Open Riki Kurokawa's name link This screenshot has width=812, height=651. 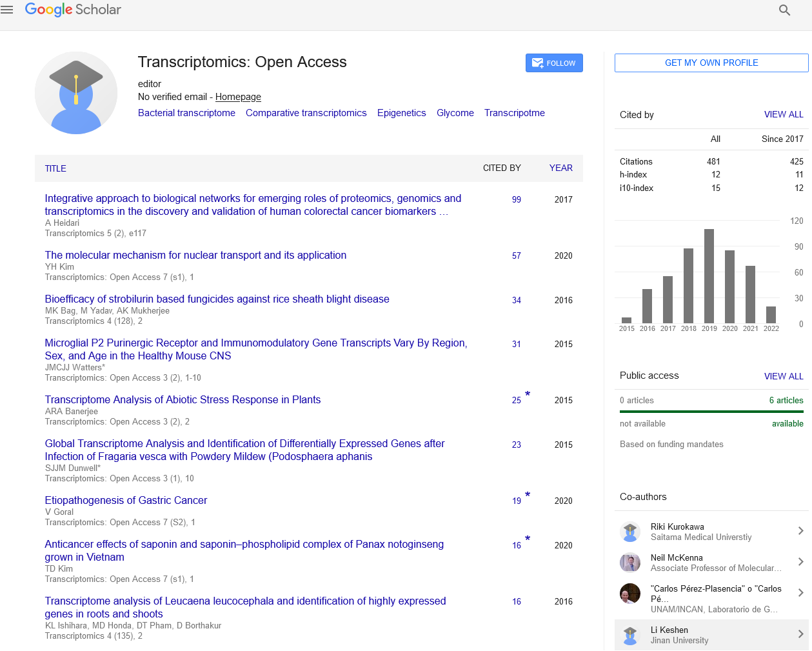coord(677,527)
